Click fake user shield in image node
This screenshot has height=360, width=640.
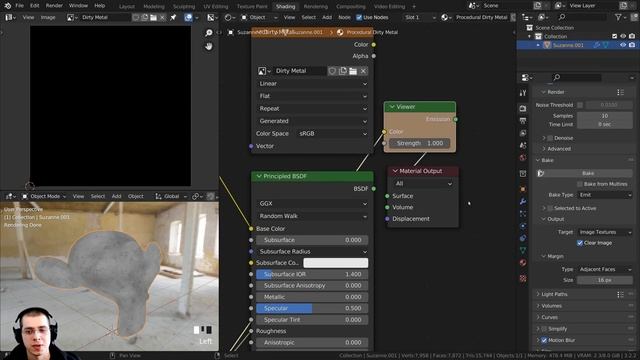[x=332, y=71]
